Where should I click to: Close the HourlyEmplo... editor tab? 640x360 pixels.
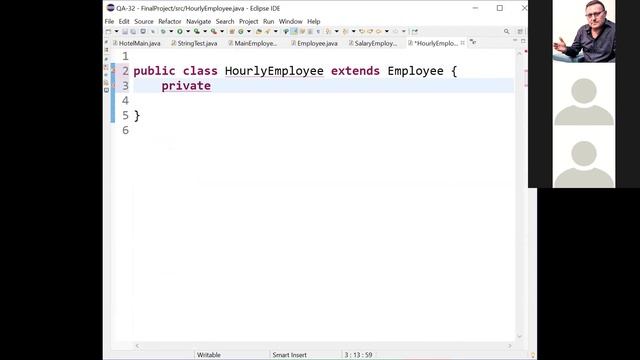click(462, 43)
